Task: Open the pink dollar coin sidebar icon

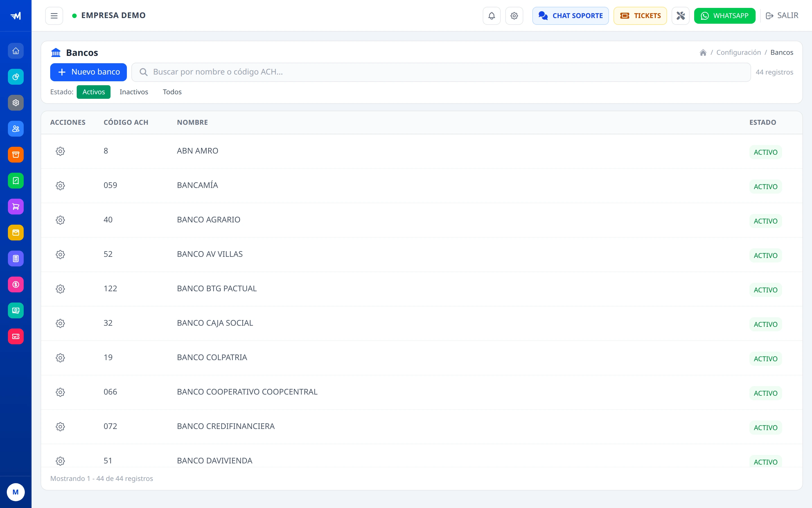Action: click(16, 284)
